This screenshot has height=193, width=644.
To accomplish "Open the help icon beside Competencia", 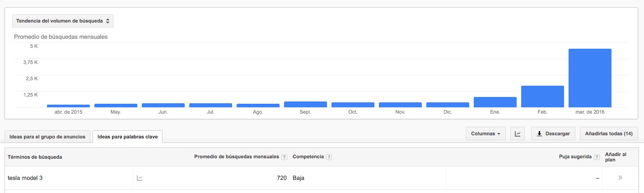I will [x=329, y=157].
